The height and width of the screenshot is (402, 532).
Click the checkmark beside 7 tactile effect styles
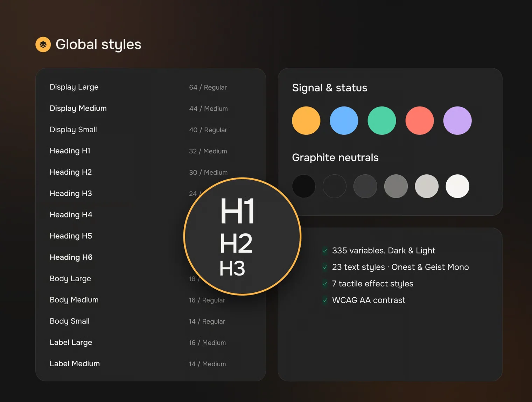[325, 284]
